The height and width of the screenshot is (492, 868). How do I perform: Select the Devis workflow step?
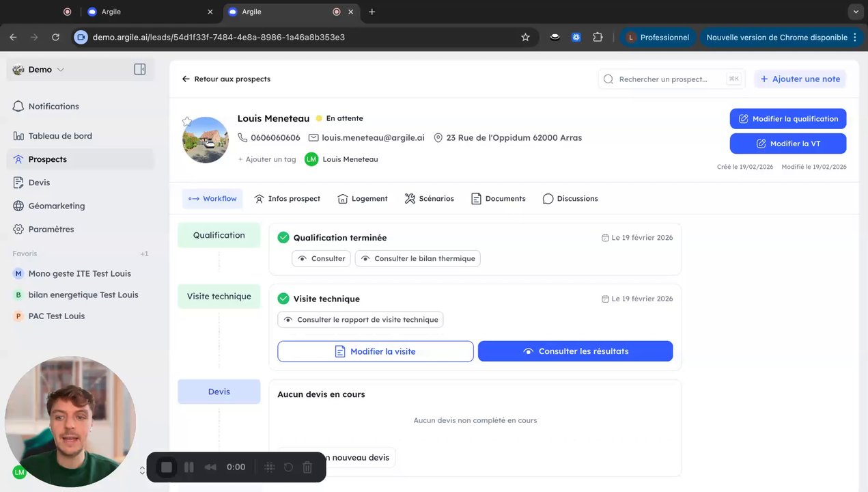pos(219,392)
